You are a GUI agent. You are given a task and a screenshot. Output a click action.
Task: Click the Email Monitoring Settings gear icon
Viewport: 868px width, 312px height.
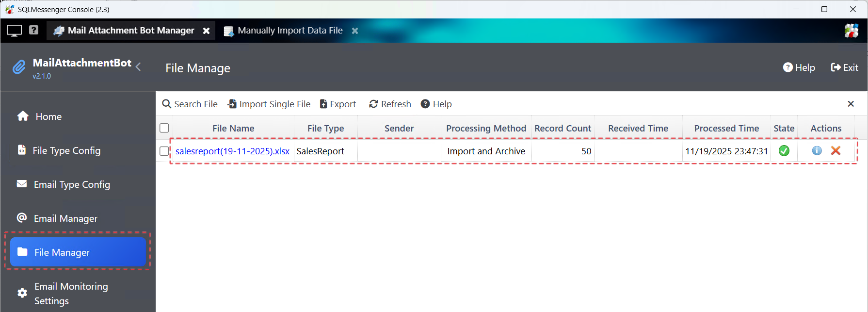click(22, 293)
